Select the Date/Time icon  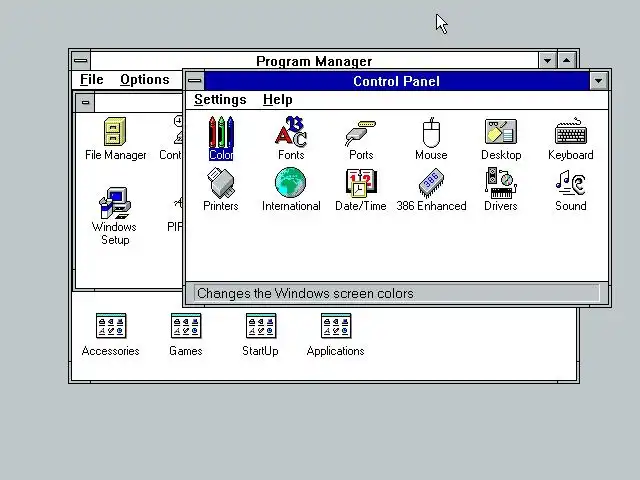361,189
